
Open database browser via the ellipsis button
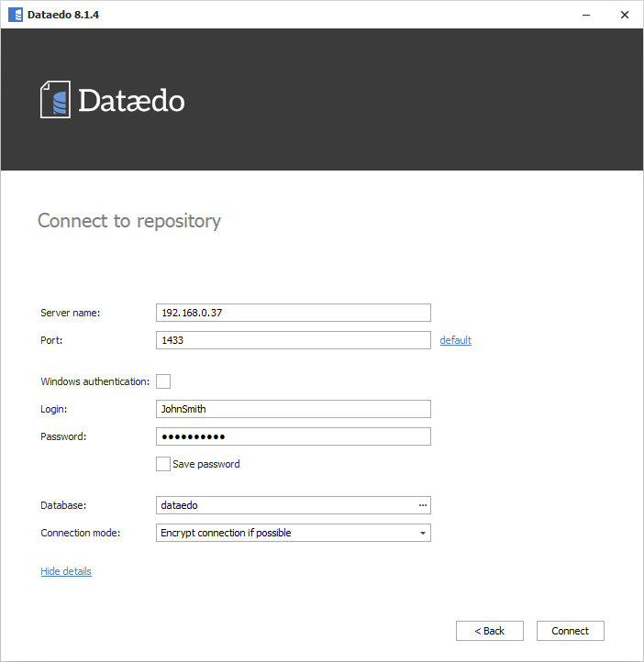coord(422,505)
